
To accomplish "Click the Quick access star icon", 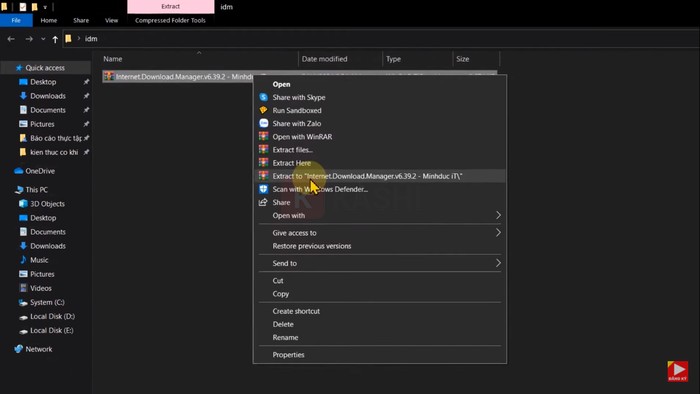I will point(19,68).
